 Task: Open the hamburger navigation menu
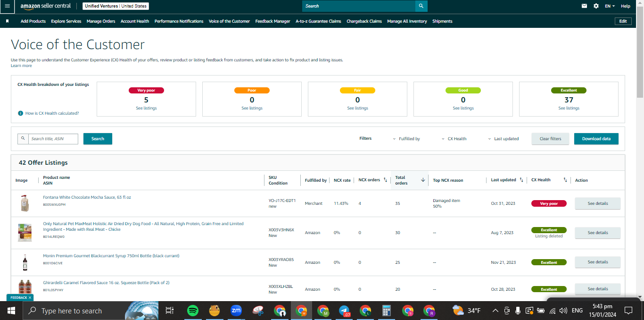[x=7, y=6]
